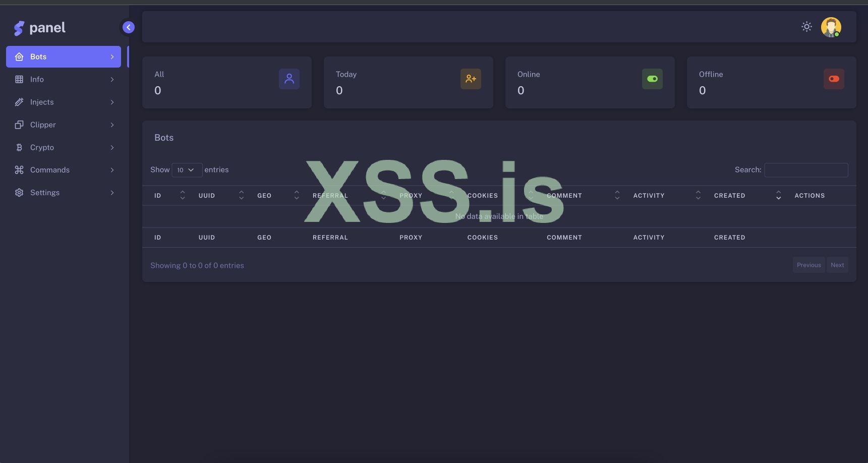The image size is (868, 463).
Task: Click the PROXY column header in the top row
Action: (411, 196)
